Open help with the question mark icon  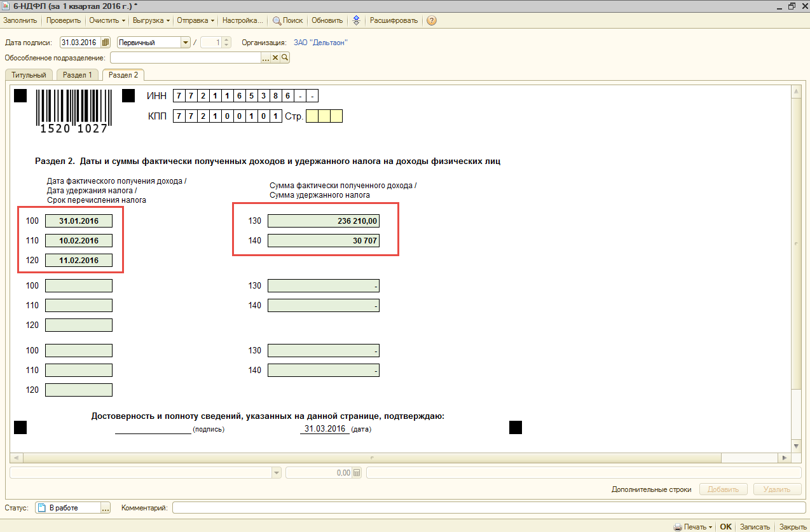(x=431, y=20)
